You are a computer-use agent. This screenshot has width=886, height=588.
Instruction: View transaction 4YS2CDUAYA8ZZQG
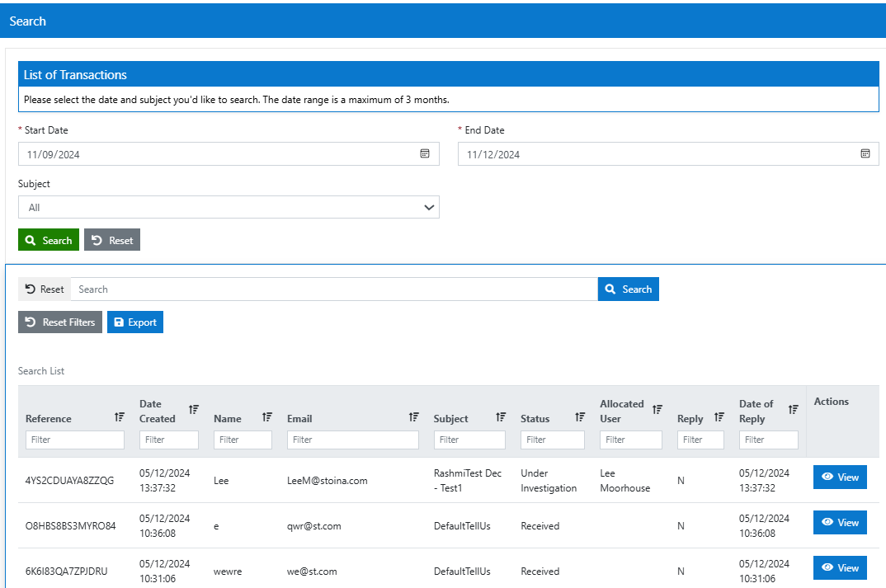click(840, 477)
